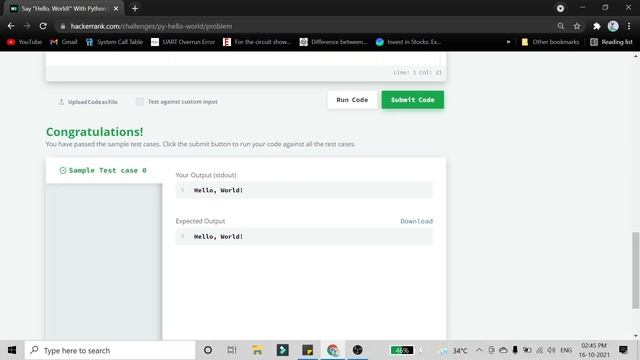
Task: Click the browser forward arrow
Action: coord(27,26)
